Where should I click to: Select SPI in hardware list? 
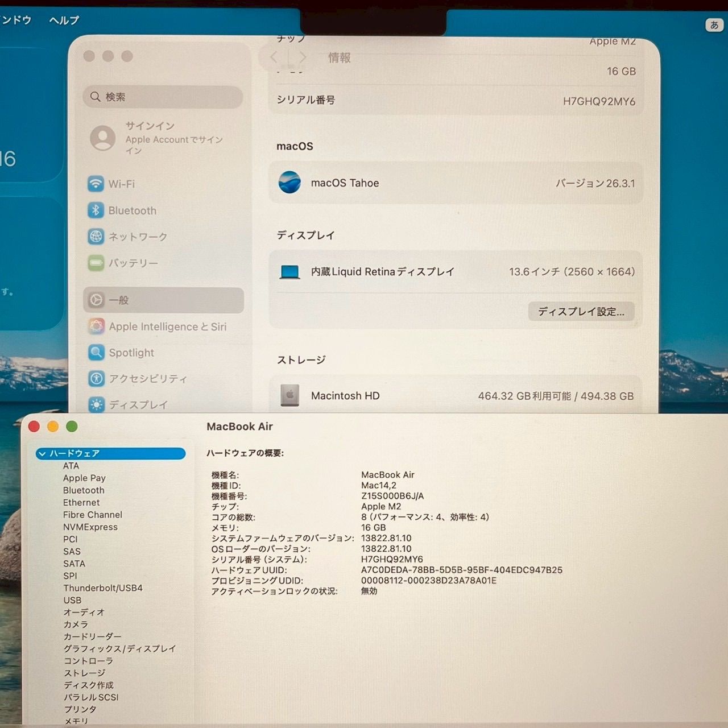click(70, 576)
